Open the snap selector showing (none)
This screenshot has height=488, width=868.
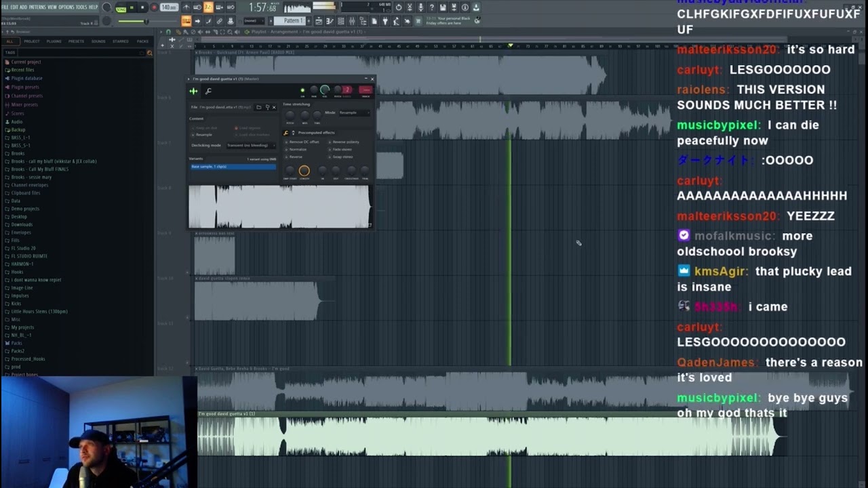point(254,20)
